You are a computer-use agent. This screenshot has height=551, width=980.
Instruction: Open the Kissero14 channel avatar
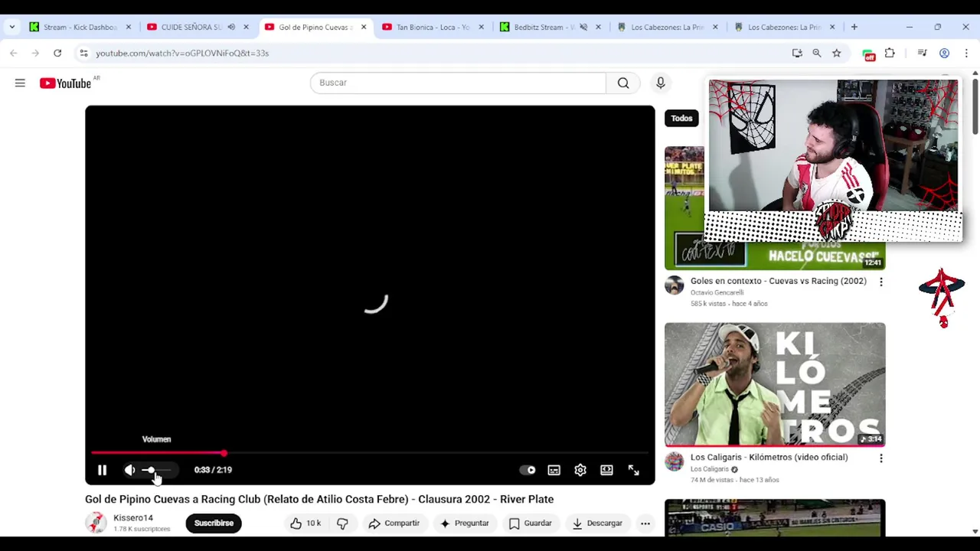96,523
